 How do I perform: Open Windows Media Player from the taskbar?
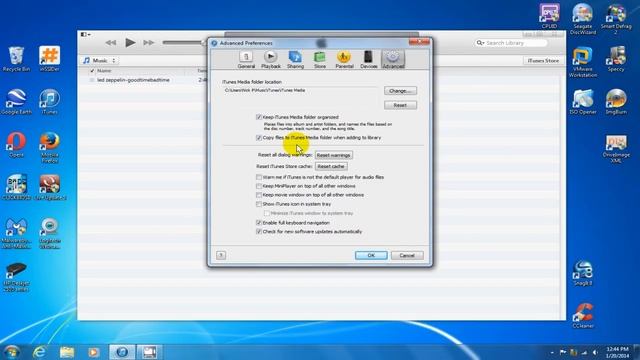tap(93, 352)
